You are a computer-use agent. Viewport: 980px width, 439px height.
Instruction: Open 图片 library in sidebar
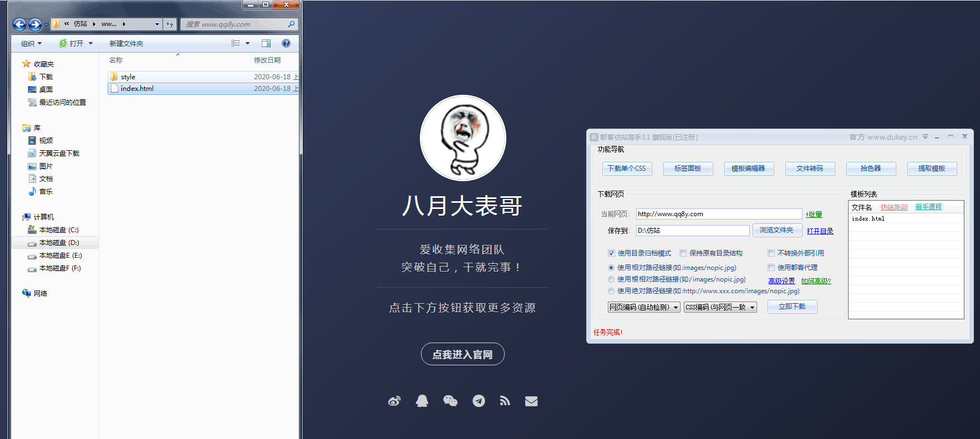pos(45,166)
